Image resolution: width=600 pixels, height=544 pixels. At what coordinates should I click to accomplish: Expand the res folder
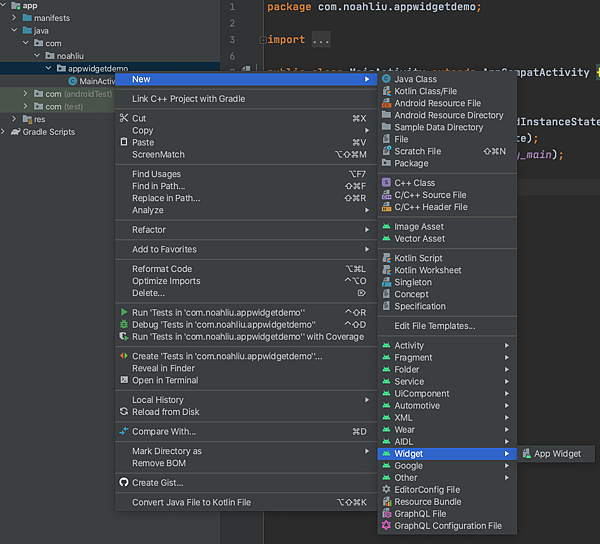[x=14, y=119]
